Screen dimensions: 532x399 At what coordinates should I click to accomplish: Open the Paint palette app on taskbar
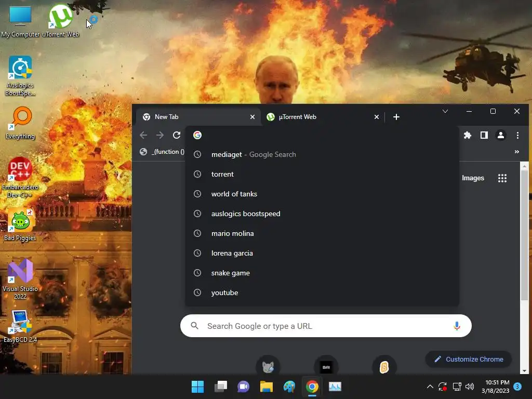pos(289,387)
